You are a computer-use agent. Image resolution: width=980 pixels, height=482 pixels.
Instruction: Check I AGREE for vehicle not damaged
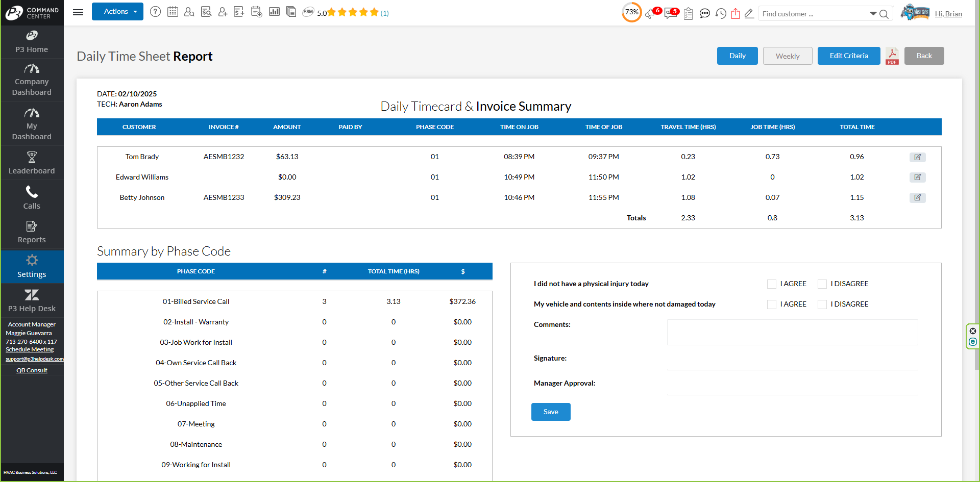point(771,305)
